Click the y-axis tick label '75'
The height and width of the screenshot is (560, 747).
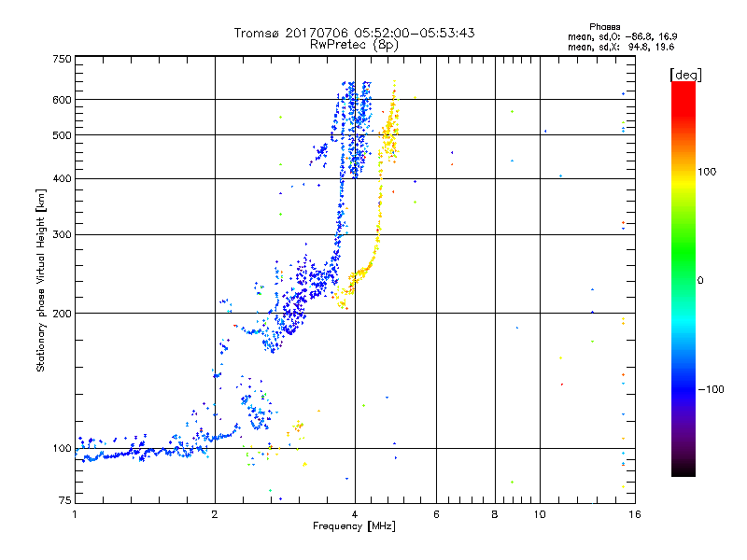tap(65, 500)
